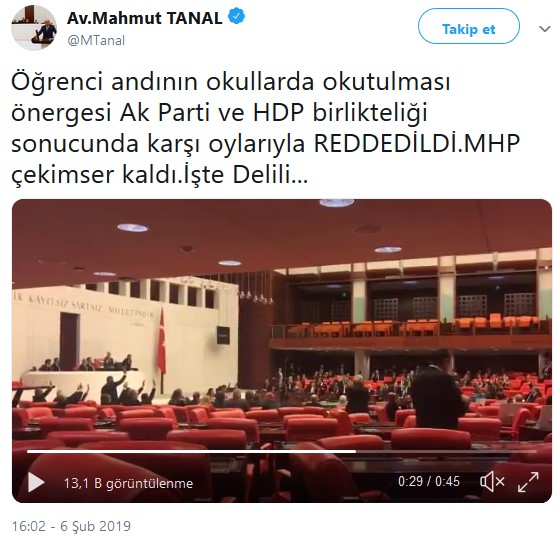The width and height of the screenshot is (557, 538).
Task: Open Mahmut TANAL profile picture
Action: 34,28
